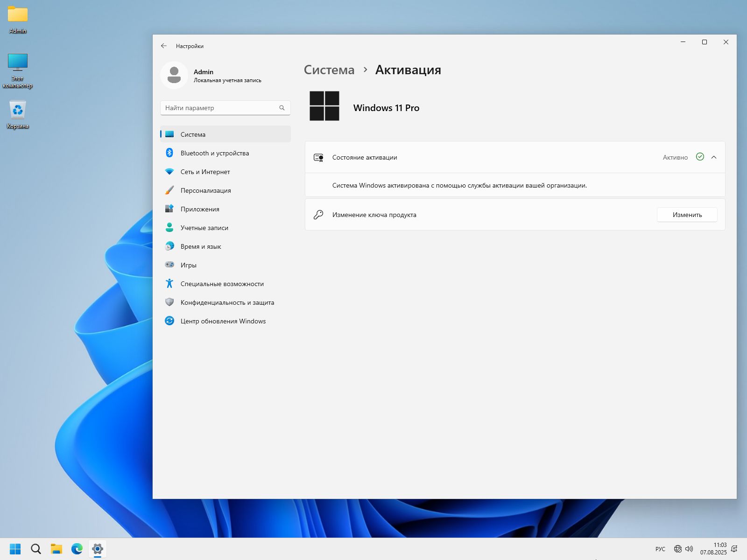Open the Игры section
The width and height of the screenshot is (747, 560).
225,265
